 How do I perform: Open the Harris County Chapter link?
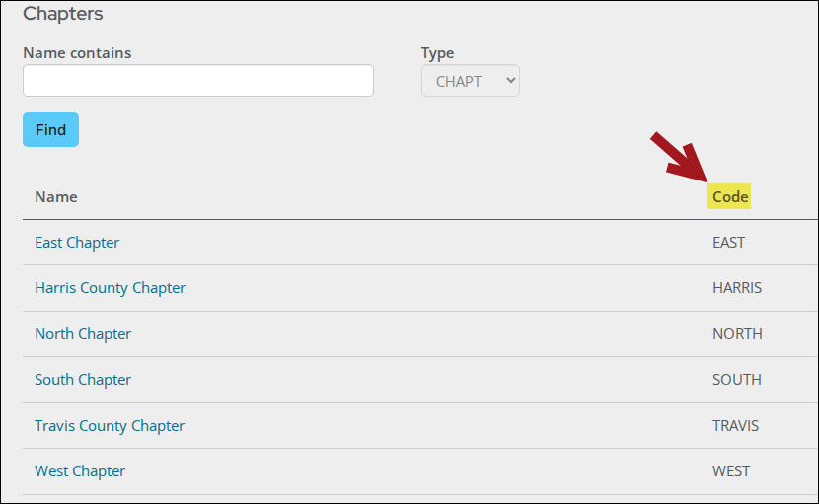pyautogui.click(x=110, y=288)
